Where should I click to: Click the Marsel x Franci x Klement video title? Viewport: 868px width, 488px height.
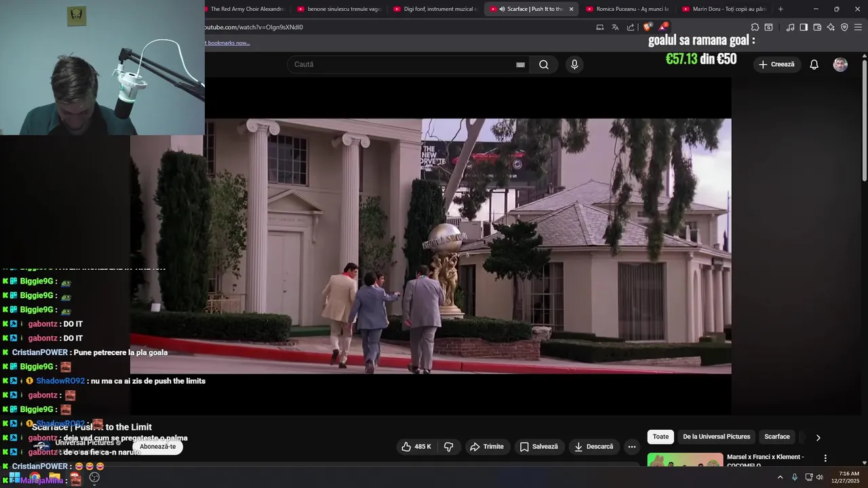coord(765,461)
